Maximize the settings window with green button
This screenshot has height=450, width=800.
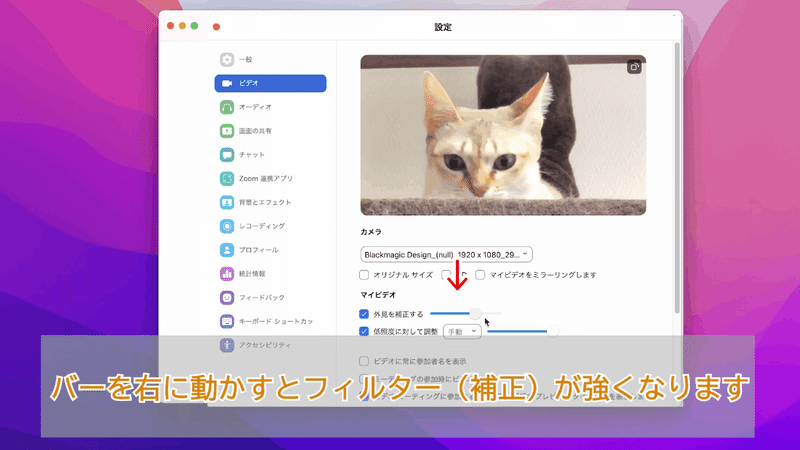(x=194, y=26)
